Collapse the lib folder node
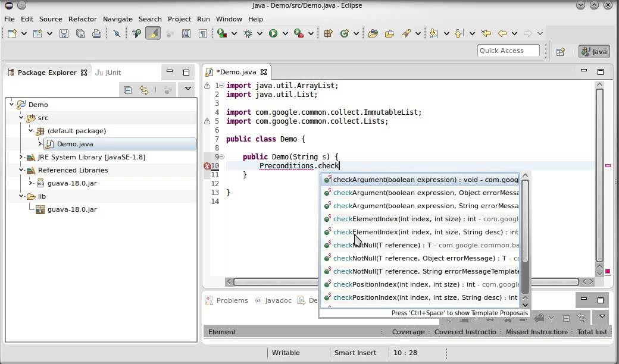This screenshot has height=364, width=619. pos(21,196)
